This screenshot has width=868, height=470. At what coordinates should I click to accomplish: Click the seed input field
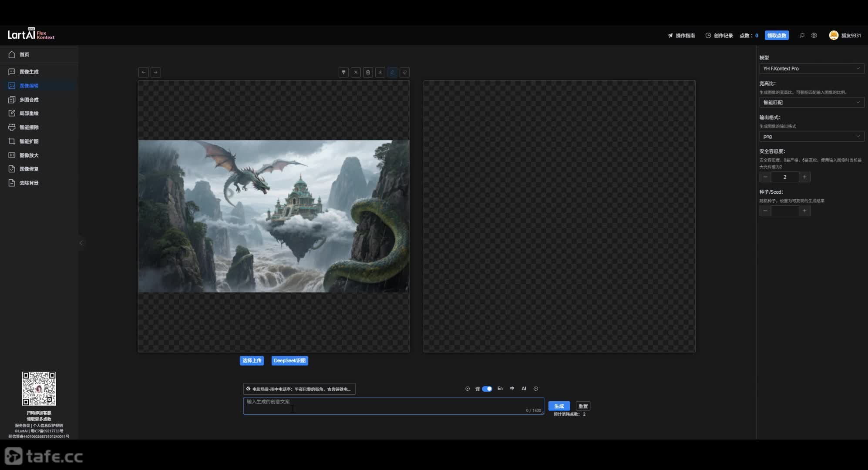click(785, 211)
